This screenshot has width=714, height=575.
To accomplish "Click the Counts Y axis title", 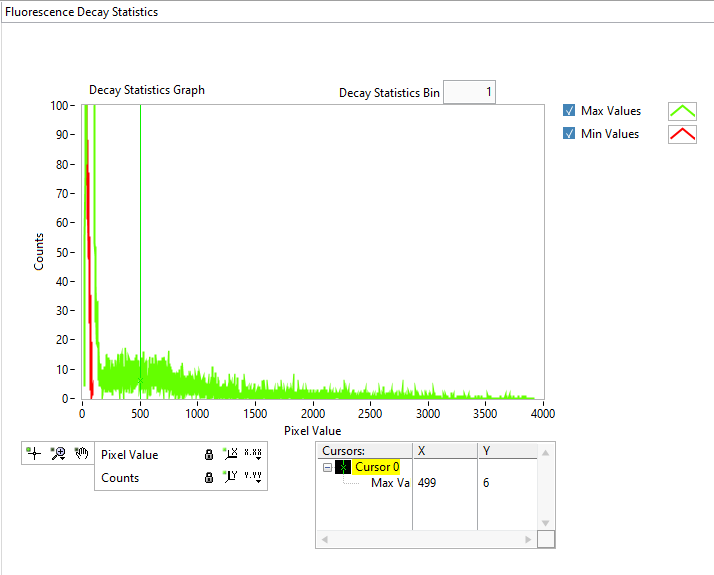I will click(39, 252).
